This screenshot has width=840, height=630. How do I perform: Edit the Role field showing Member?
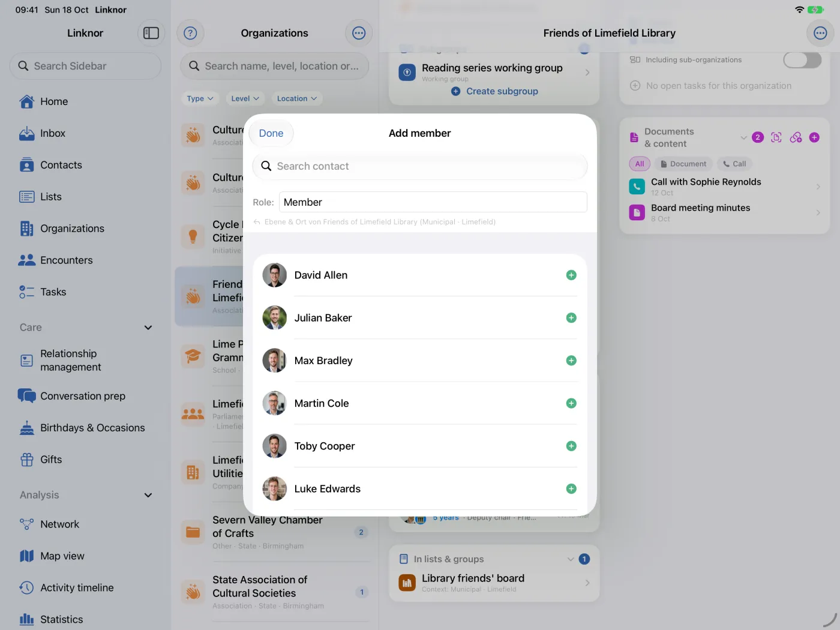[433, 202]
